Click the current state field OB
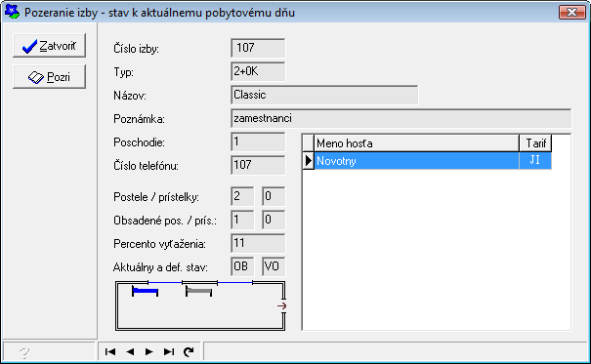The image size is (591, 364). [x=242, y=266]
